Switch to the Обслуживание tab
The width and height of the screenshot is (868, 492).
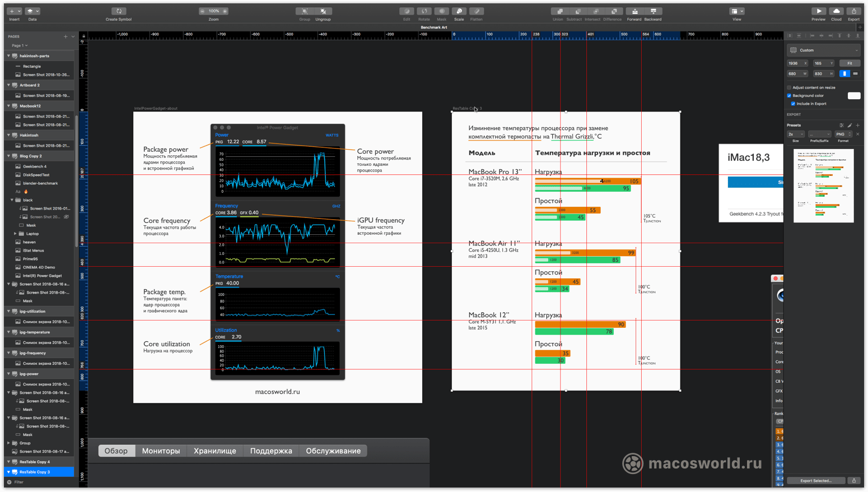pos(333,451)
